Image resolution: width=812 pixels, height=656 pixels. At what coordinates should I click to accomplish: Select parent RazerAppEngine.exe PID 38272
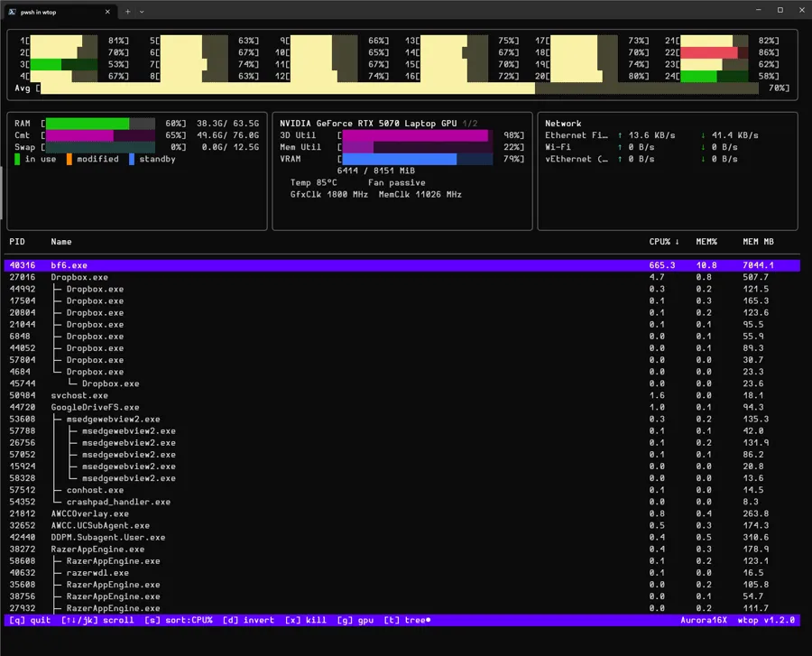[x=401, y=550]
